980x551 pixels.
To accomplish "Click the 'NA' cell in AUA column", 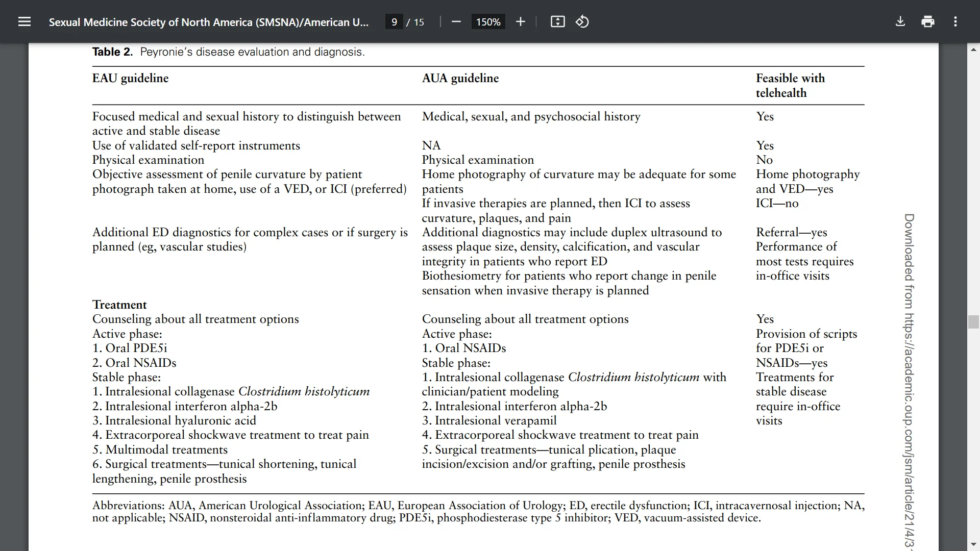I will (x=431, y=145).
